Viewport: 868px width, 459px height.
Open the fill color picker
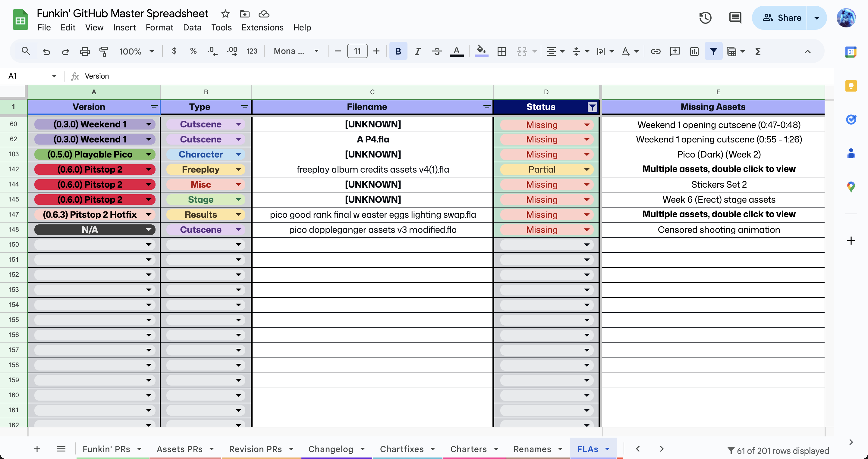(482, 51)
